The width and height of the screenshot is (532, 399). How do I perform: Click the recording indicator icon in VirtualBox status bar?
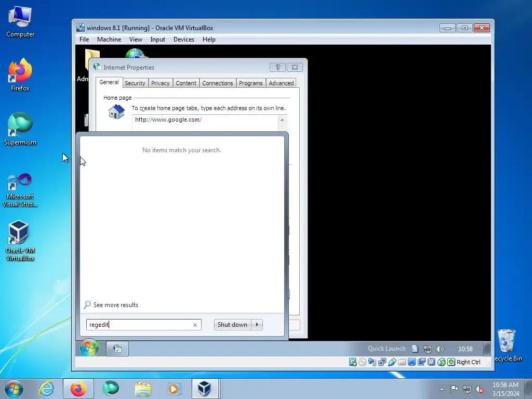click(421, 362)
